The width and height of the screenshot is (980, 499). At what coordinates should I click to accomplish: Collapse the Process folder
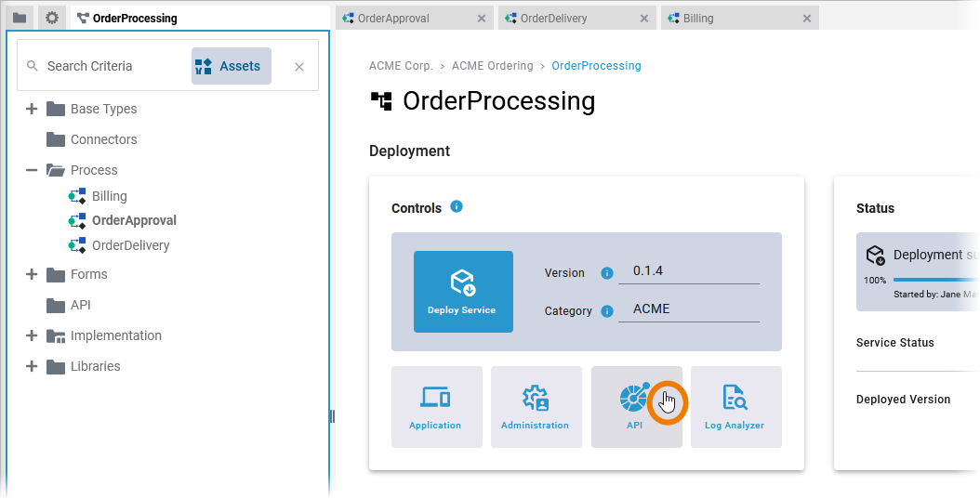tap(32, 170)
